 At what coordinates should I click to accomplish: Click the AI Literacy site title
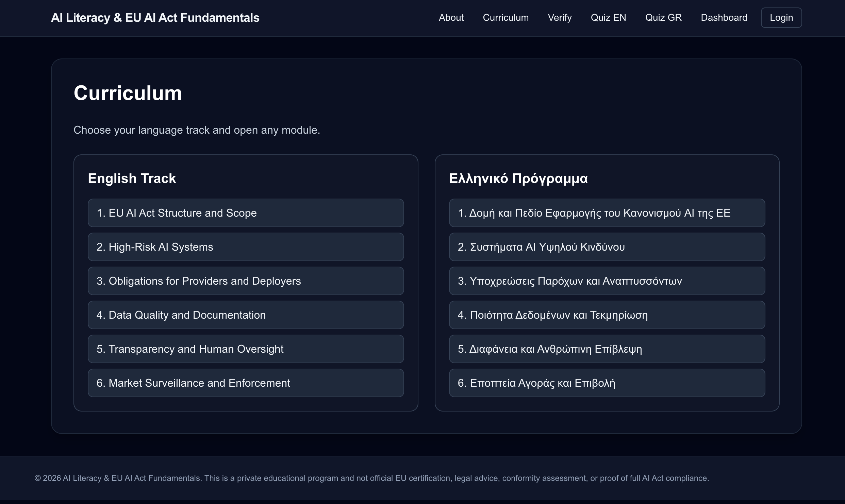pyautogui.click(x=155, y=17)
